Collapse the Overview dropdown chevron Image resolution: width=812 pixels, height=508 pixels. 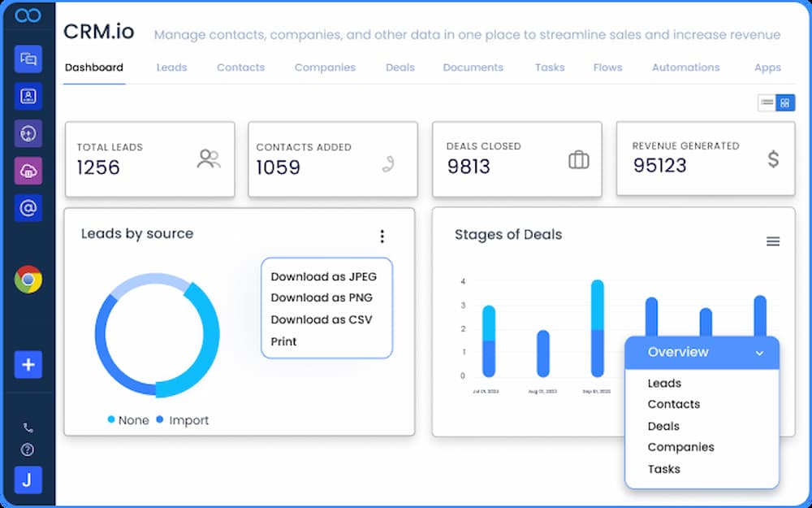[759, 353]
